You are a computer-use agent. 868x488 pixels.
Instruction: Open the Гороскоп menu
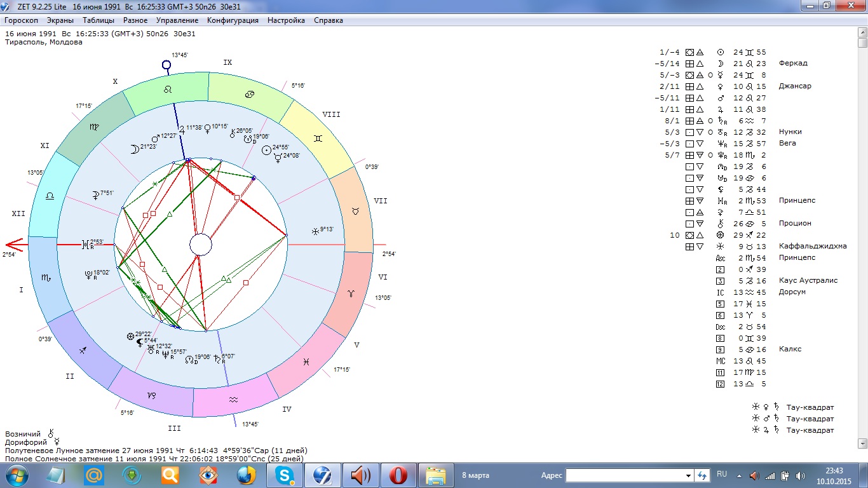(x=22, y=20)
